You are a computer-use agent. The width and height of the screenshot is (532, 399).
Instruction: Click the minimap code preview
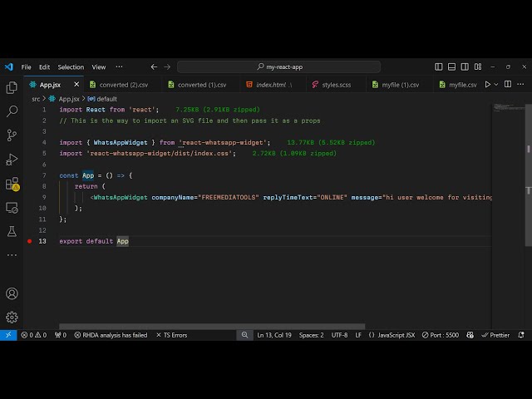(x=501, y=108)
